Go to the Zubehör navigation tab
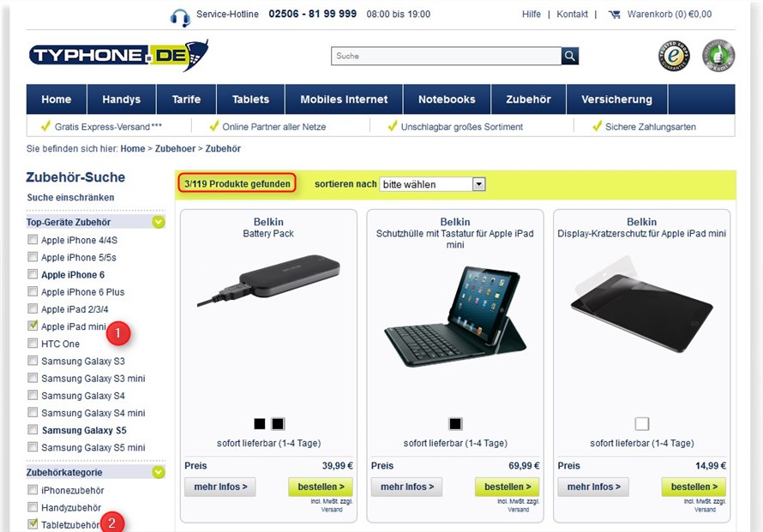The height and width of the screenshot is (532, 763). click(528, 99)
